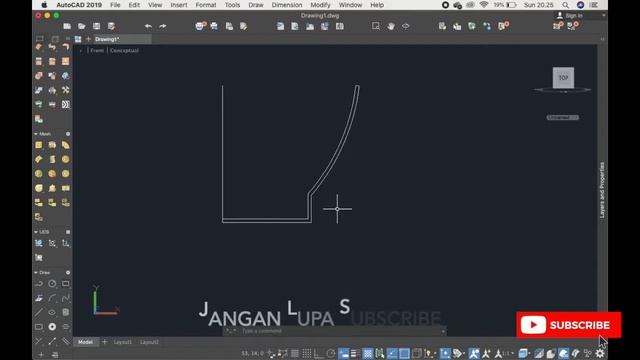The image size is (640, 360).
Task: Click the Print/Plot icon in the toolbar
Action: pos(200,26)
